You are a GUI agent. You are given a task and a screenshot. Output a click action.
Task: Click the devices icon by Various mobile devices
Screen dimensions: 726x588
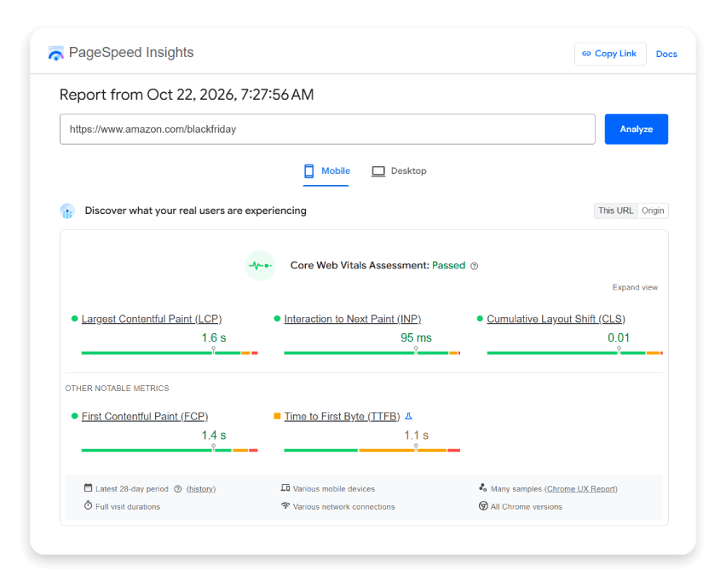click(285, 488)
